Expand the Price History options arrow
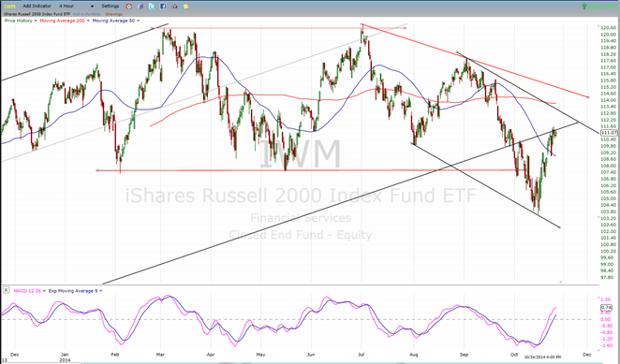The image size is (620, 364). tap(36, 21)
